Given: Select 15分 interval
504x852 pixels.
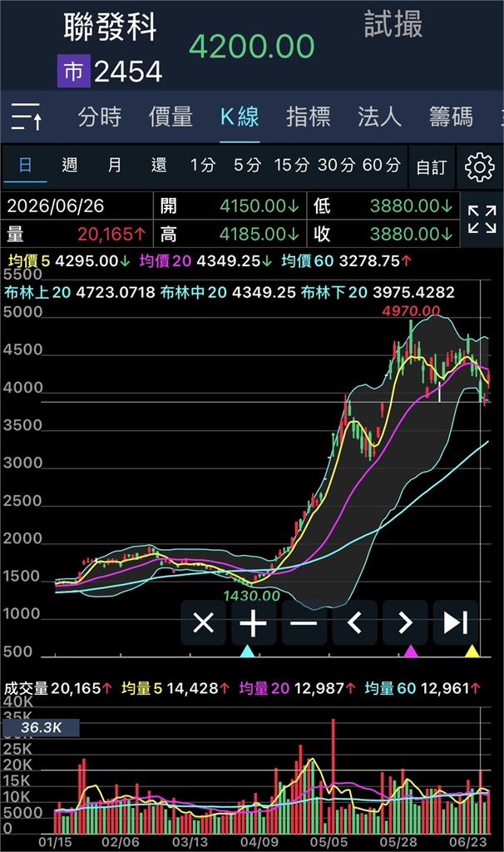Looking at the screenshot, I should click(292, 165).
